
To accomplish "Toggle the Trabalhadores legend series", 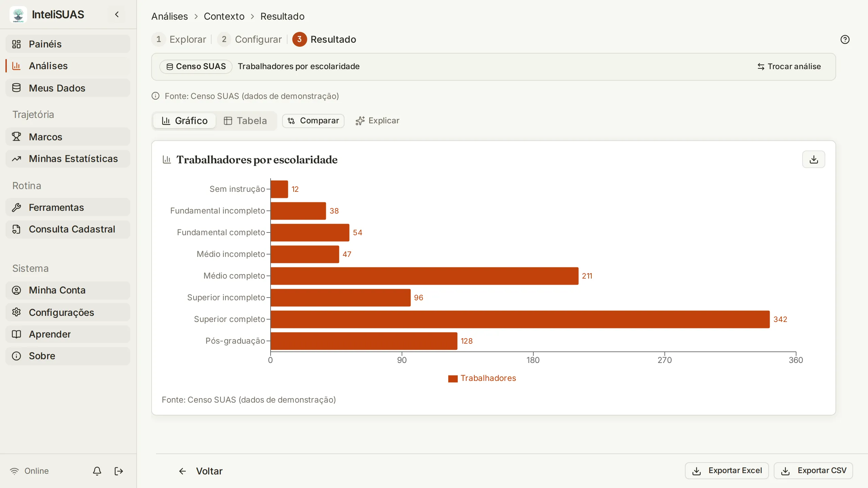I will (x=482, y=378).
